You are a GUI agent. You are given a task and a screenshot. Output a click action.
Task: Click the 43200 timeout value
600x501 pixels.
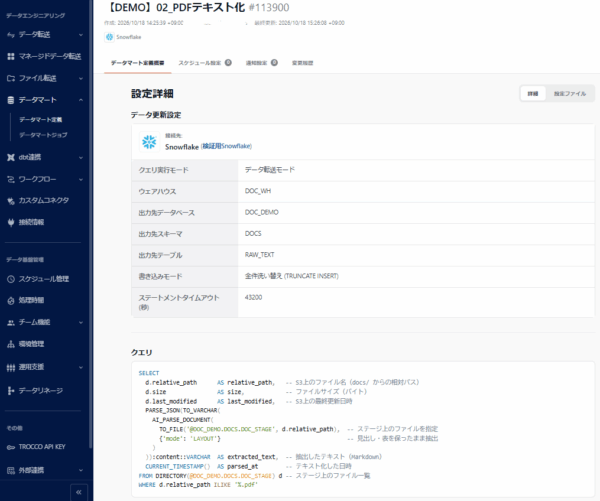point(253,297)
